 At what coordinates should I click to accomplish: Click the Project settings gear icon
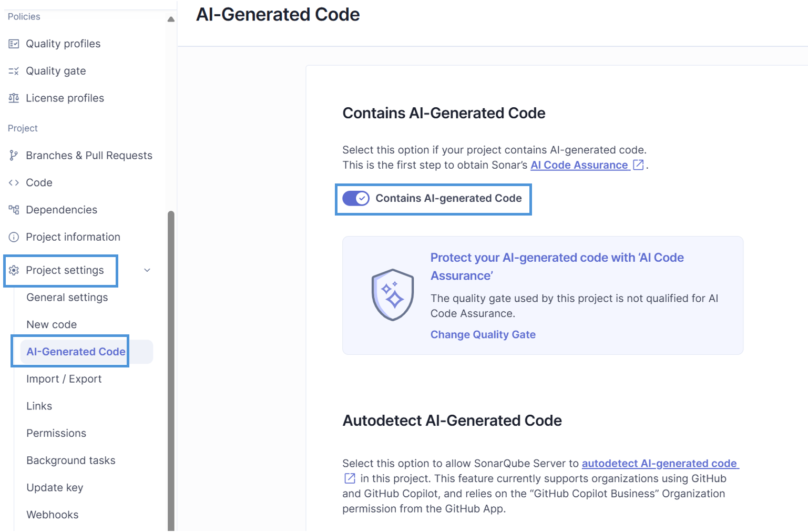(14, 270)
